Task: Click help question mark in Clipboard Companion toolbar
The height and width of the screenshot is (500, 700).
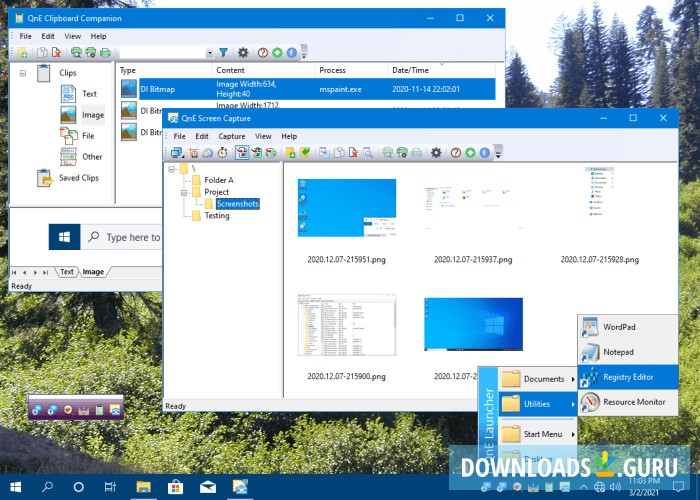Action: pyautogui.click(x=262, y=52)
